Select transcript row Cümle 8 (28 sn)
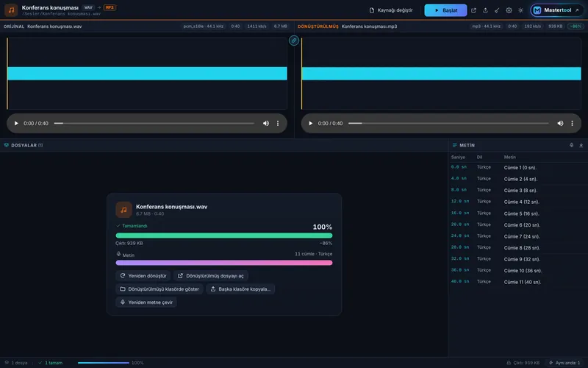588x368 pixels. coord(518,247)
